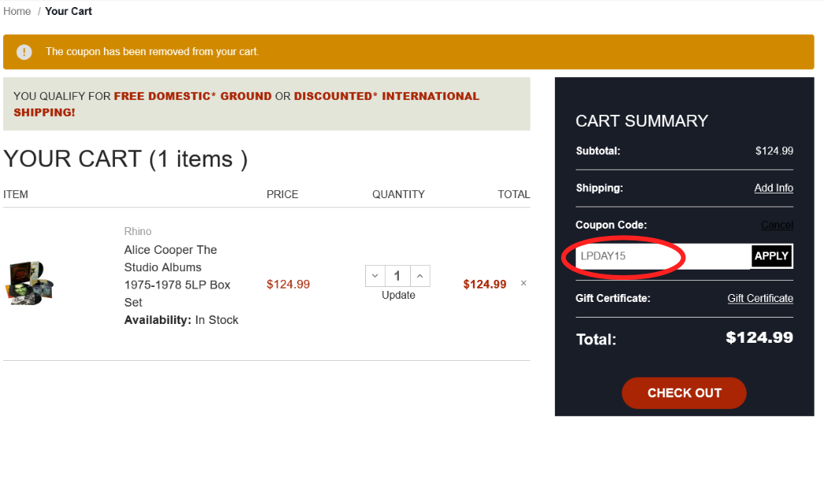The height and width of the screenshot is (504, 824).
Task: Click the Rhino brand label
Action: tap(138, 231)
